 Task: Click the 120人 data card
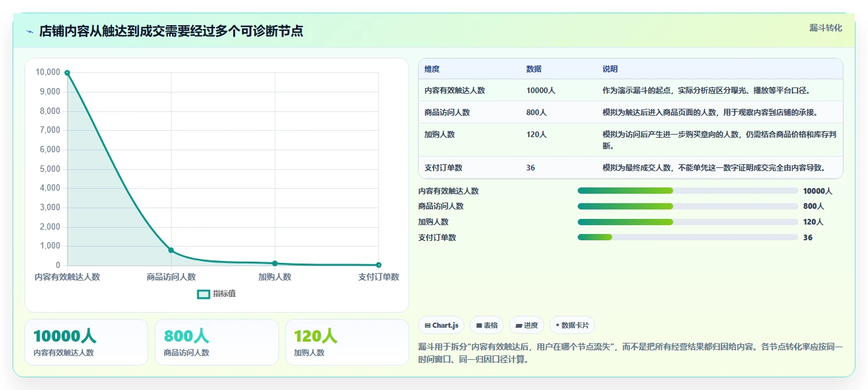point(347,342)
